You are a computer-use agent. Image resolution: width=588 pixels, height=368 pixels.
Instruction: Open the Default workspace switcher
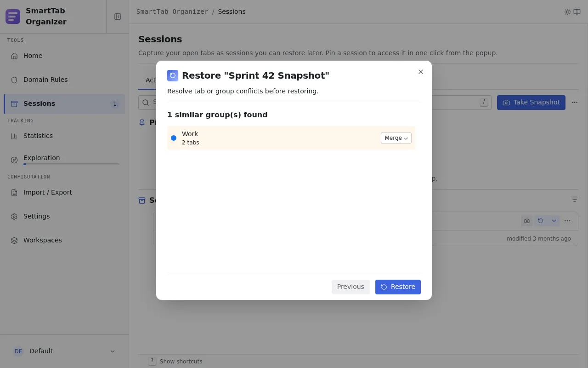point(64,351)
